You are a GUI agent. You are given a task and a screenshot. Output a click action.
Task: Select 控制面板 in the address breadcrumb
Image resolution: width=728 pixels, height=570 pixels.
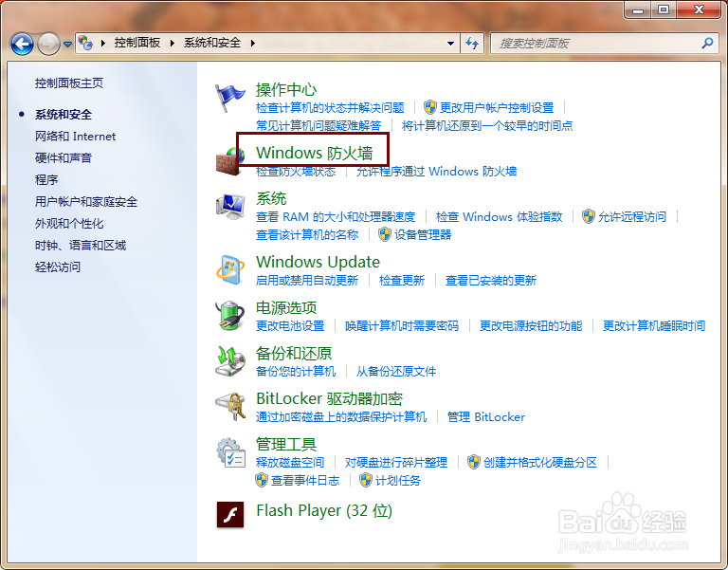click(x=137, y=44)
